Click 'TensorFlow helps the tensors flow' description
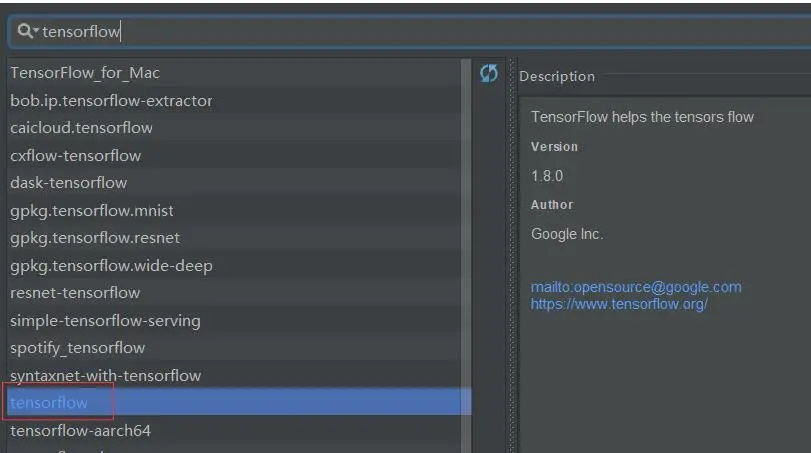Image resolution: width=811 pixels, height=453 pixels. 642,117
